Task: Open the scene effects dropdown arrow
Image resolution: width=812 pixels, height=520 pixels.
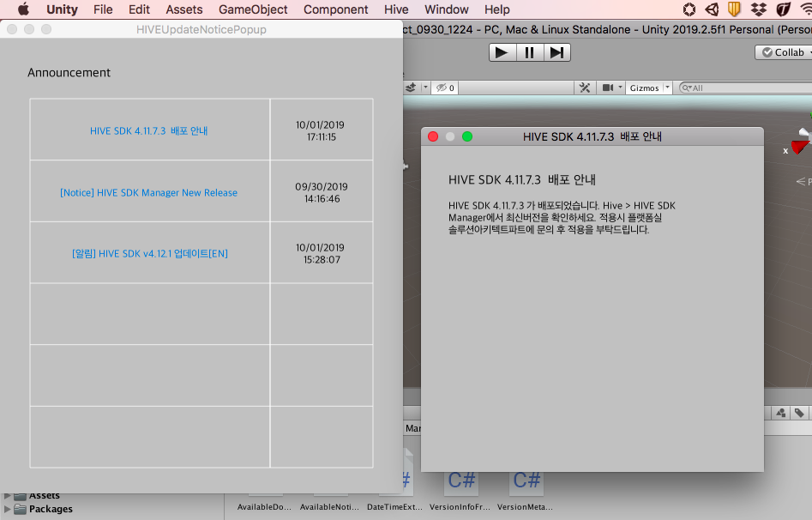Action: pos(425,88)
